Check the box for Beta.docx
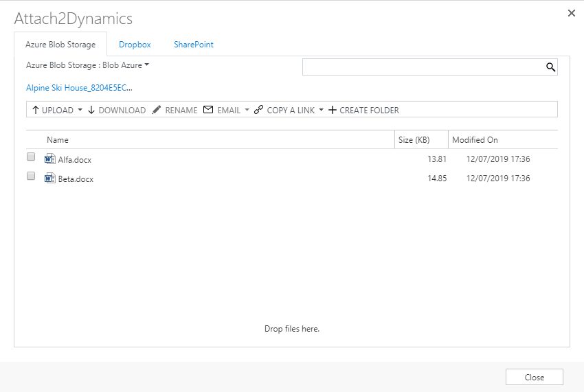The width and height of the screenshot is (584, 392). coord(31,176)
